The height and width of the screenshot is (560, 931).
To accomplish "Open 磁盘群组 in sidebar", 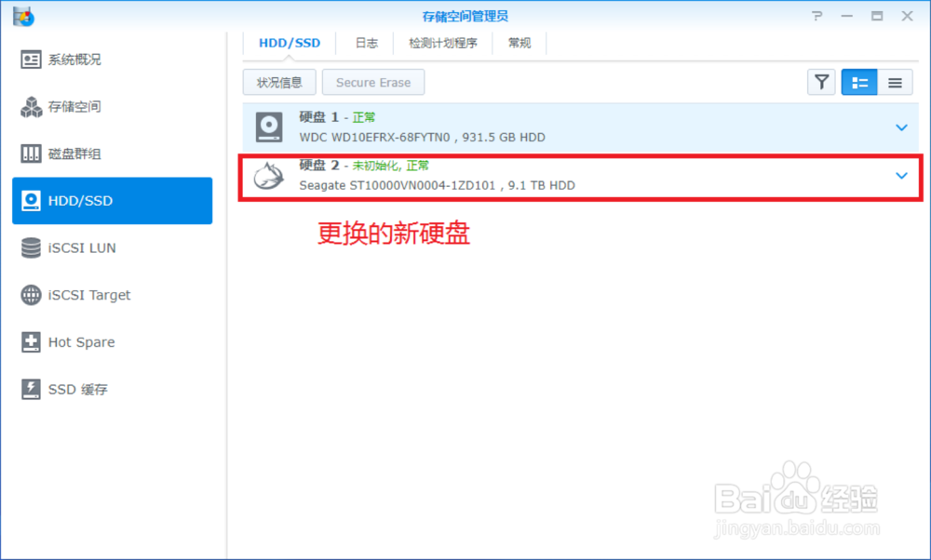I will pos(113,153).
